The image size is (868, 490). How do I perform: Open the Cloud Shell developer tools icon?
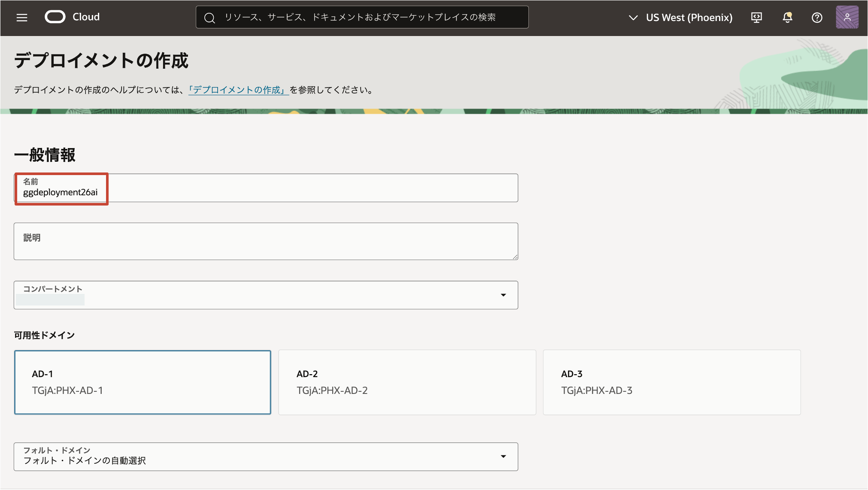tap(756, 18)
